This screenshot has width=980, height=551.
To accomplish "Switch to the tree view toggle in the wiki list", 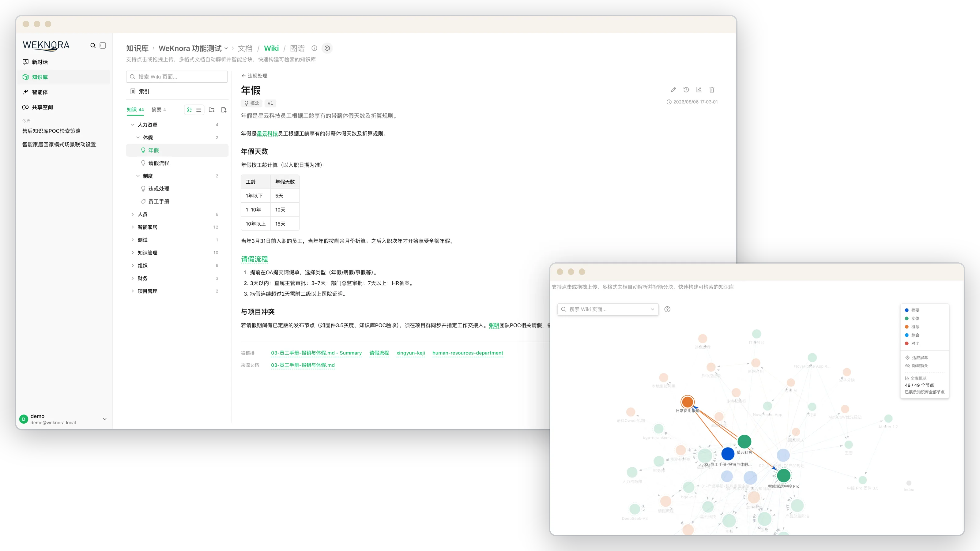I will (190, 110).
